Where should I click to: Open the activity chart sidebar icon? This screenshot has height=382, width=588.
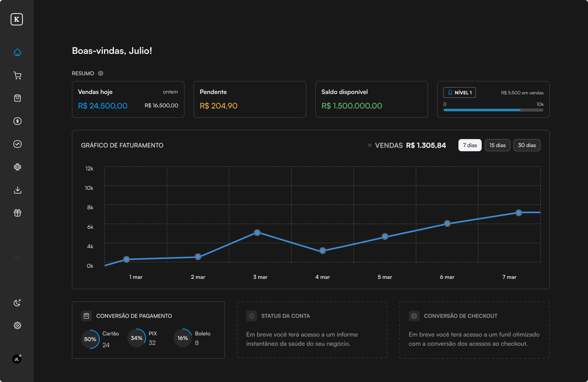(17, 144)
